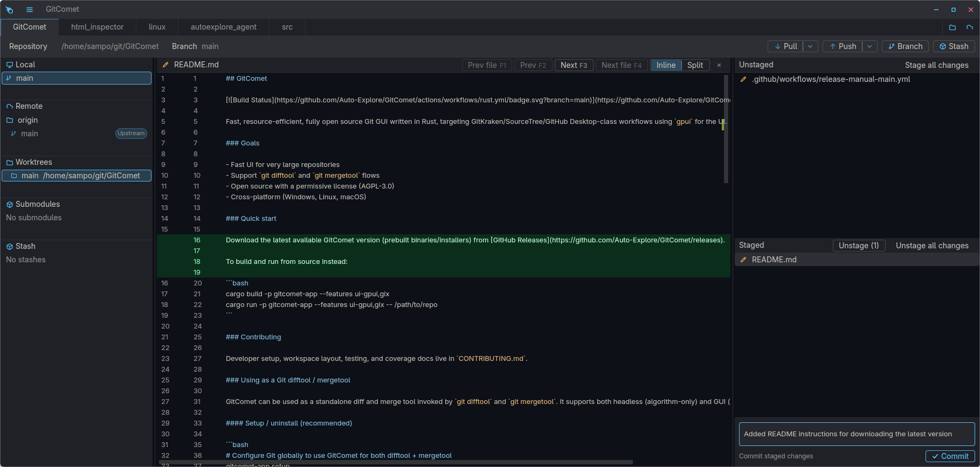The height and width of the screenshot is (467, 980).
Task: Switch to Inline diff view
Action: tap(666, 65)
